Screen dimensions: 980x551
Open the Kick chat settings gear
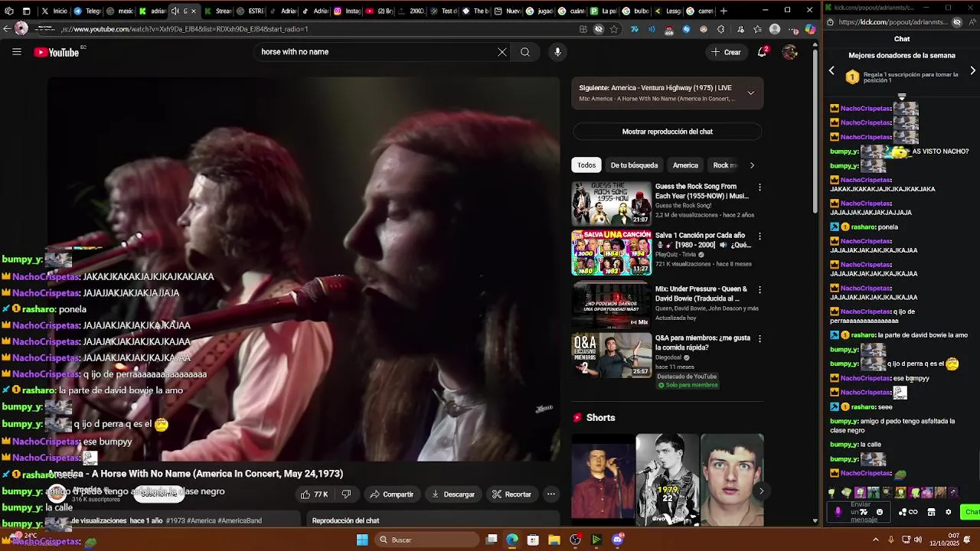pyautogui.click(x=949, y=512)
